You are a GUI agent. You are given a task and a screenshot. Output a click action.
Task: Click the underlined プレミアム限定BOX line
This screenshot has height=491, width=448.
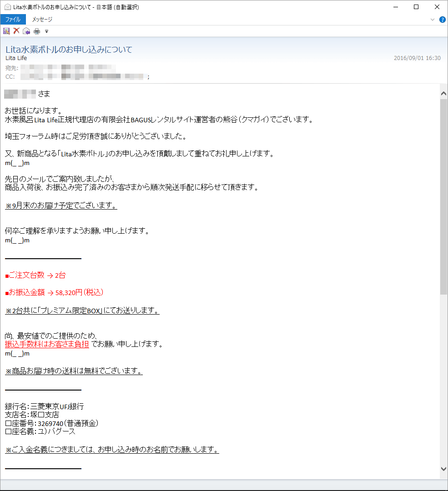pyautogui.click(x=82, y=311)
